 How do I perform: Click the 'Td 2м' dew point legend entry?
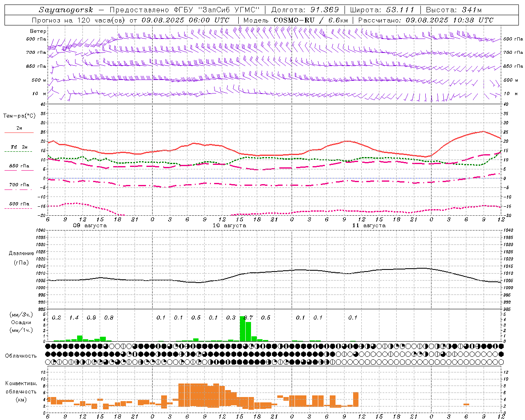(19, 147)
